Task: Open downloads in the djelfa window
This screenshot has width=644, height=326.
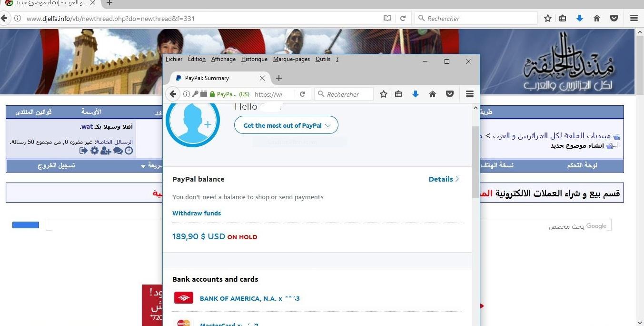Action: coord(579,18)
